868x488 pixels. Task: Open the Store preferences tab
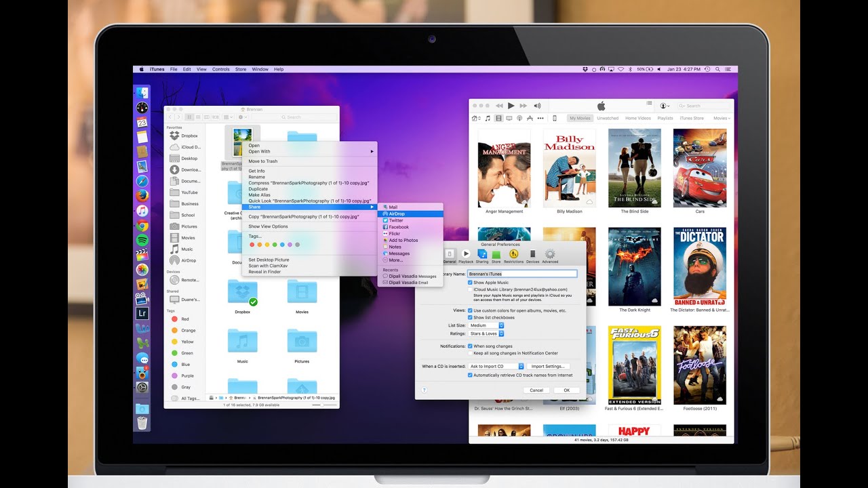coord(496,256)
